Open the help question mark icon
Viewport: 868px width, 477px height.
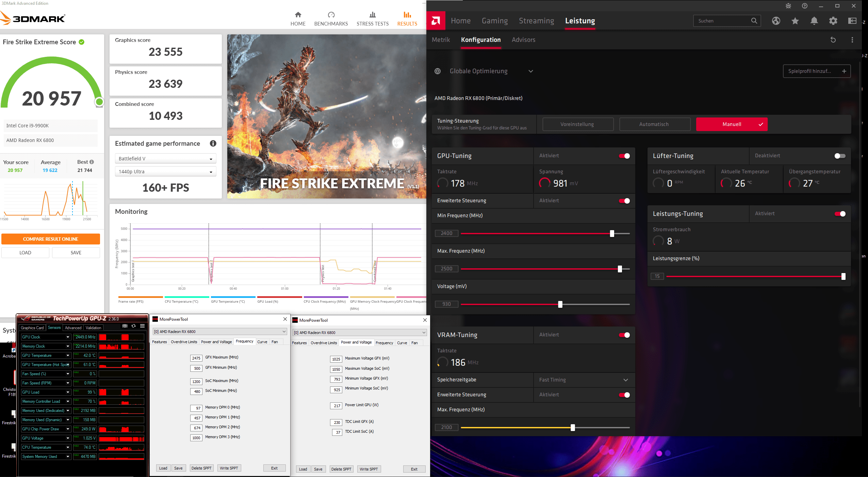tap(805, 6)
